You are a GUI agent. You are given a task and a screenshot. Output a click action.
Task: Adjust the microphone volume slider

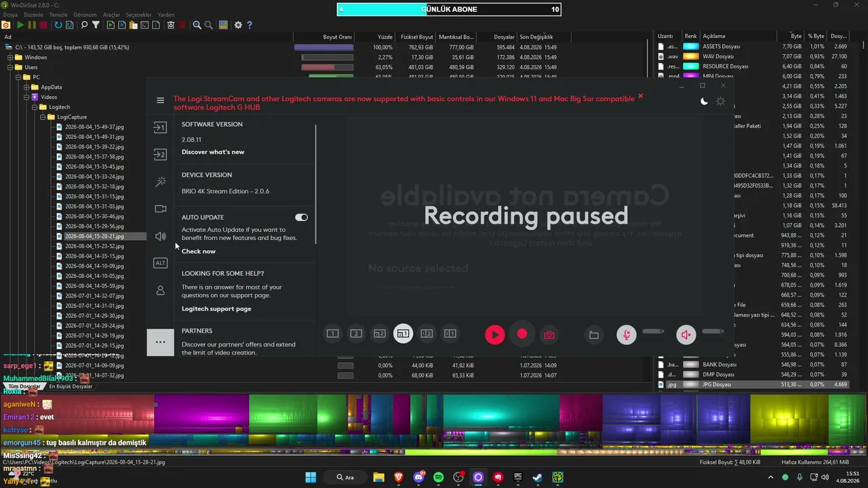pos(654,331)
